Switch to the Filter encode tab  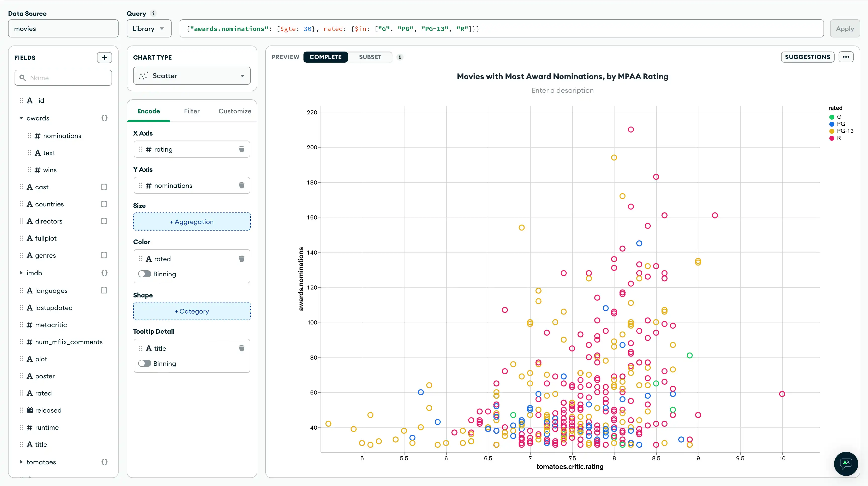[191, 111]
